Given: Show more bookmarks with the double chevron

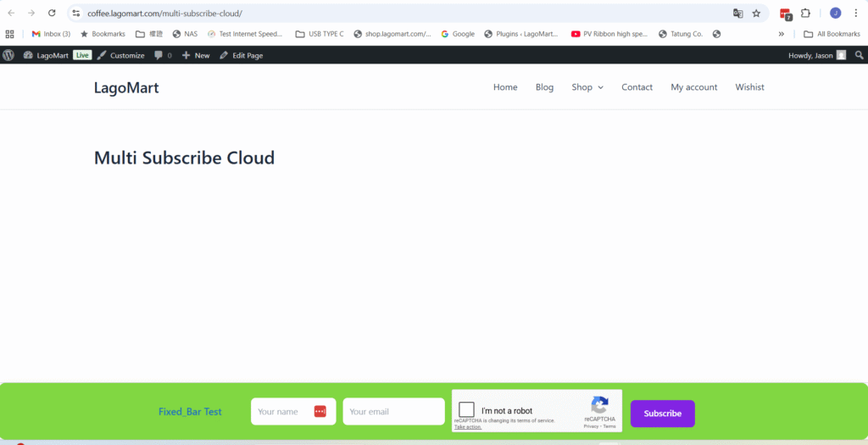Looking at the screenshot, I should pyautogui.click(x=781, y=34).
